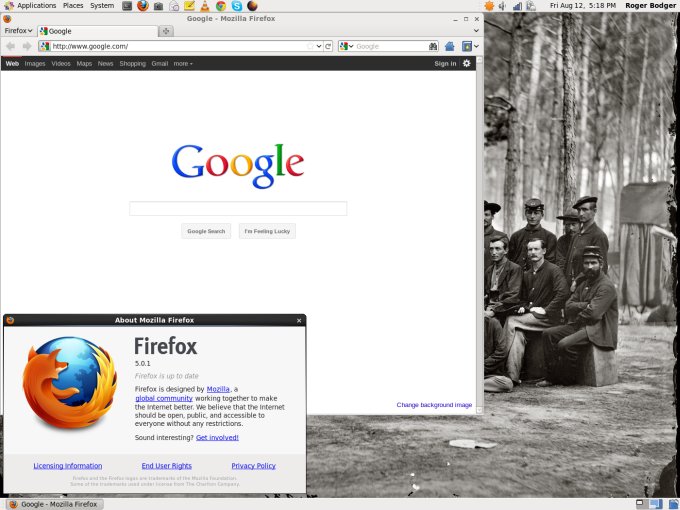The image size is (680, 510).
Task: Launch Google Chrome from the top panel
Action: tap(221, 6)
